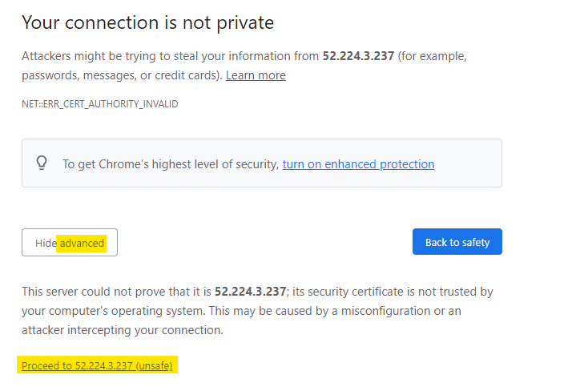588x387 pixels.
Task: Click the NET::ERR_CERT_AUTHORITY_INVALID error code
Action: click(100, 104)
